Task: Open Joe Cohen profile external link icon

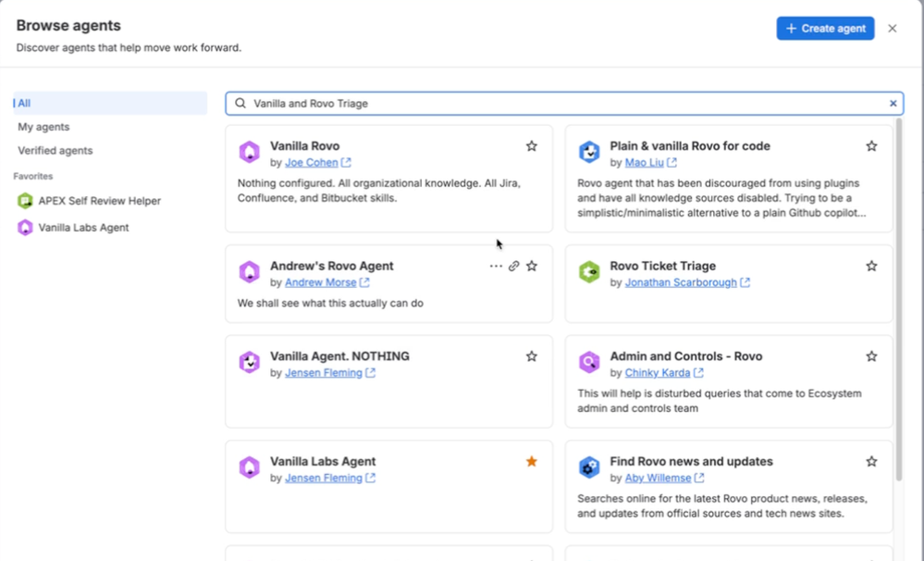Action: tap(346, 162)
